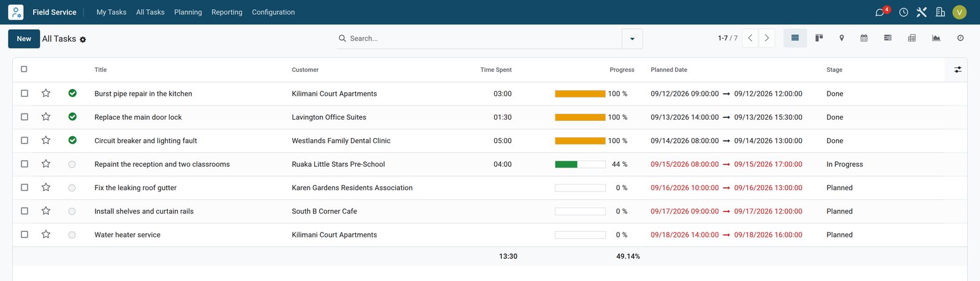Click the 44 % progress bar of Repaint task
980x281 pixels.
coord(580,164)
